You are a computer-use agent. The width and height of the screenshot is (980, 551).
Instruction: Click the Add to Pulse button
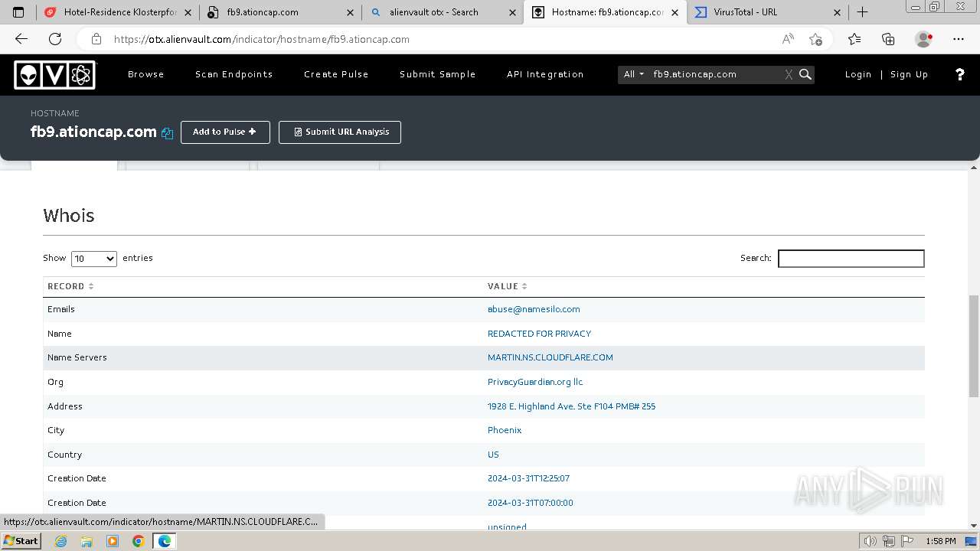[x=225, y=132]
